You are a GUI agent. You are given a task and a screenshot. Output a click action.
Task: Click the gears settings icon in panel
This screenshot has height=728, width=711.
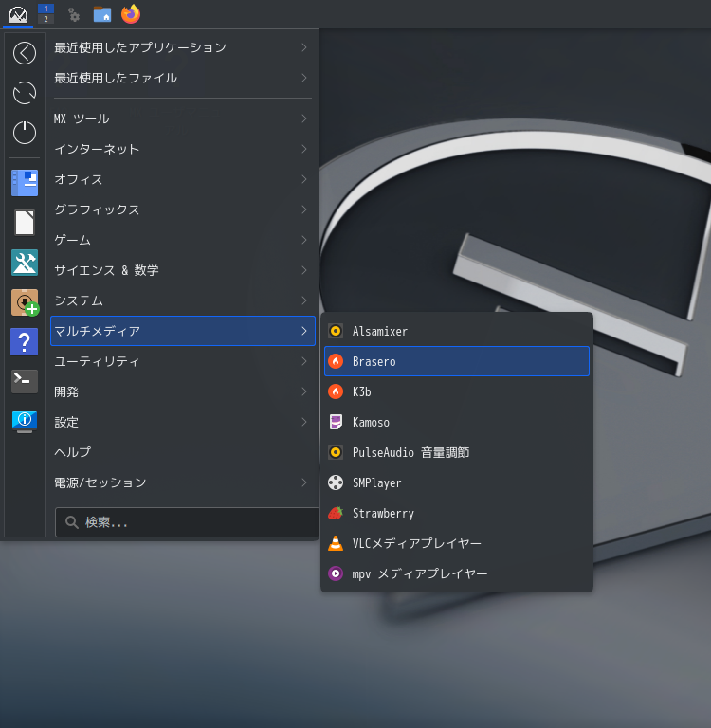[73, 15]
